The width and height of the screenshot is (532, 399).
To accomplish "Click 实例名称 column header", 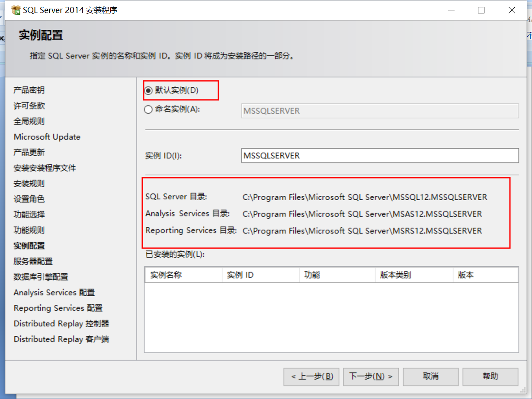I will [183, 275].
